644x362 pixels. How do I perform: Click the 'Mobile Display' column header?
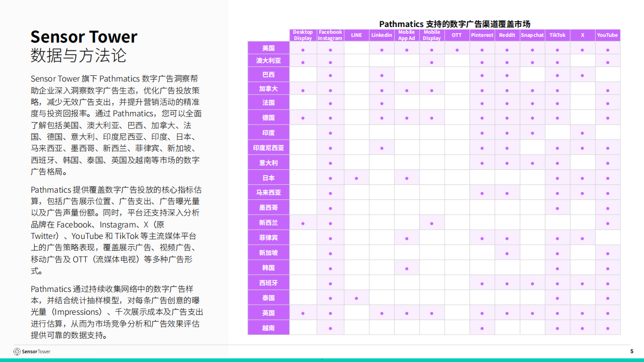click(x=432, y=35)
